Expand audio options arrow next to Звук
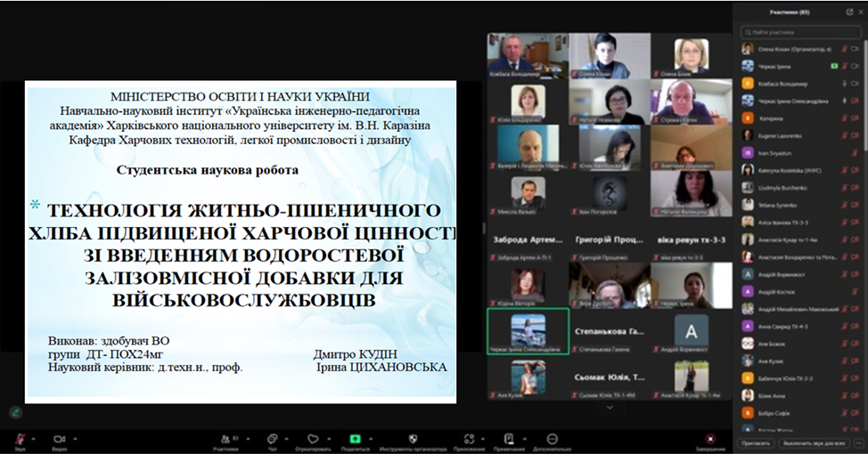Image resolution: width=868 pixels, height=454 pixels. (34, 439)
